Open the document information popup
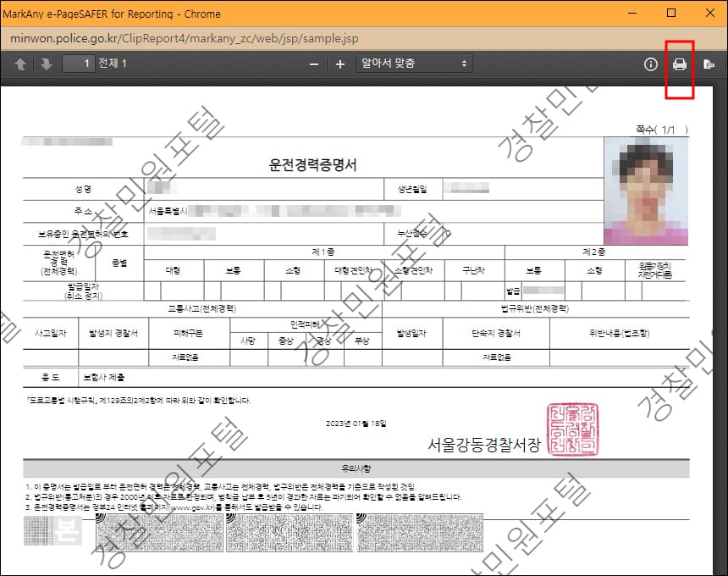 (650, 64)
